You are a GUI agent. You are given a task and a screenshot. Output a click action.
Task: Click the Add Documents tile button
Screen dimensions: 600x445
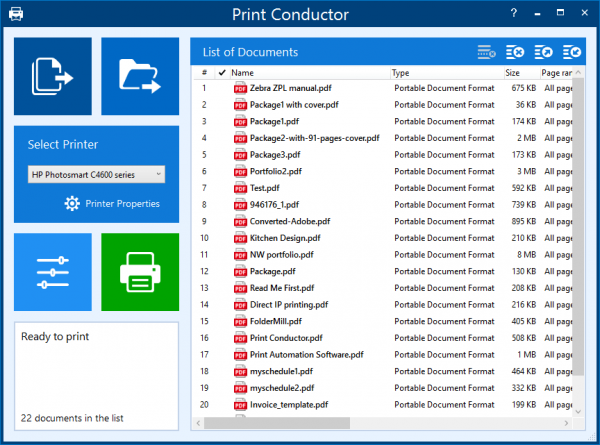click(53, 77)
